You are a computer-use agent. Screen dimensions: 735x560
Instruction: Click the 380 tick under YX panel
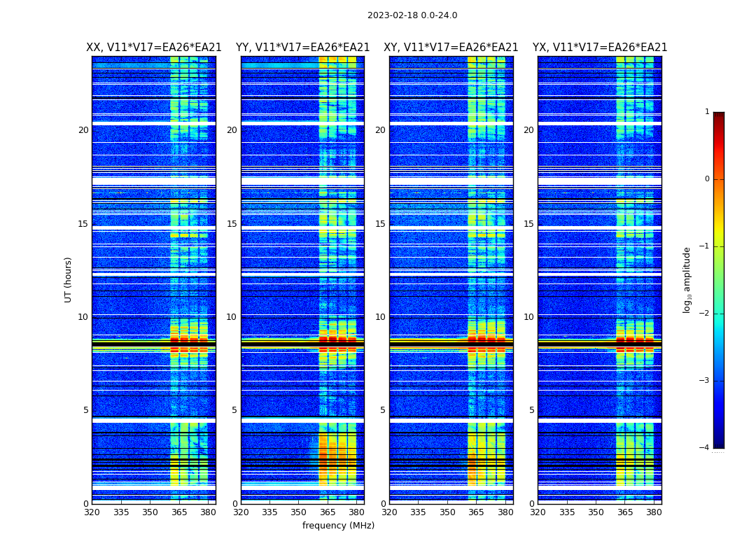654,512
